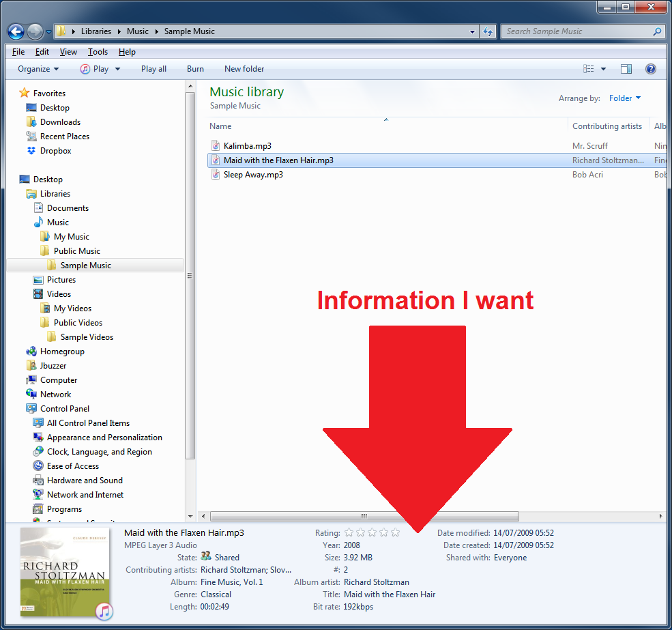672x630 pixels.
Task: Open the Help question mark icon
Action: point(650,69)
